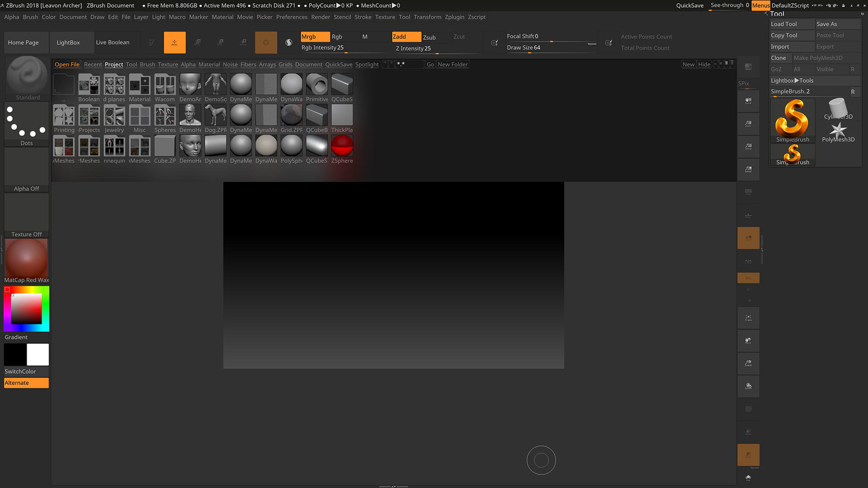The width and height of the screenshot is (868, 488).
Task: Open the Jewelry project folder
Action: [114, 119]
